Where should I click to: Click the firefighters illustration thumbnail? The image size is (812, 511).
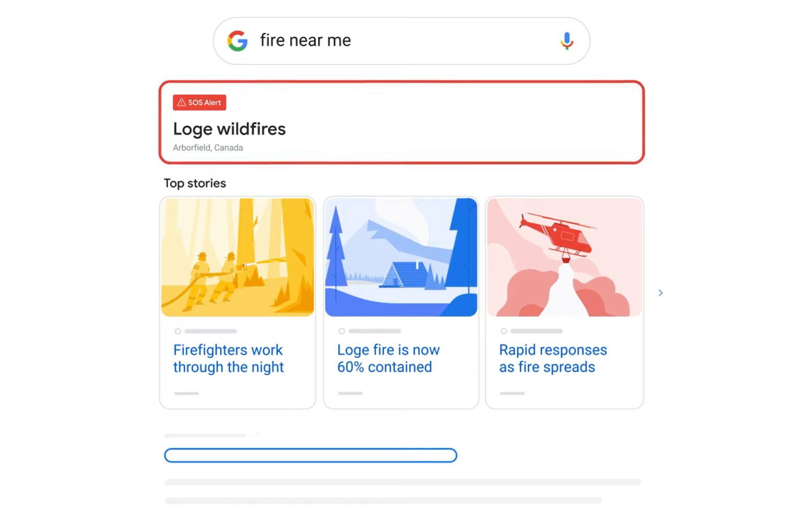pos(238,257)
